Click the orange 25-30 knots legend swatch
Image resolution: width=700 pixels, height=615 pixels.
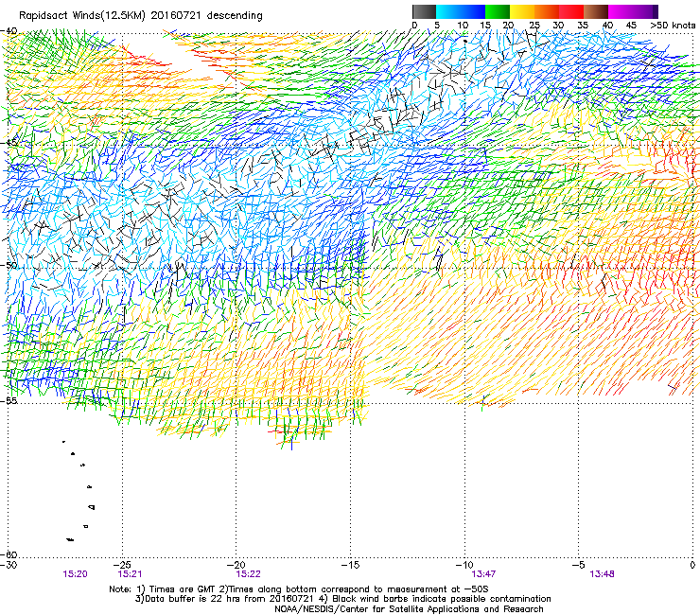(x=547, y=11)
